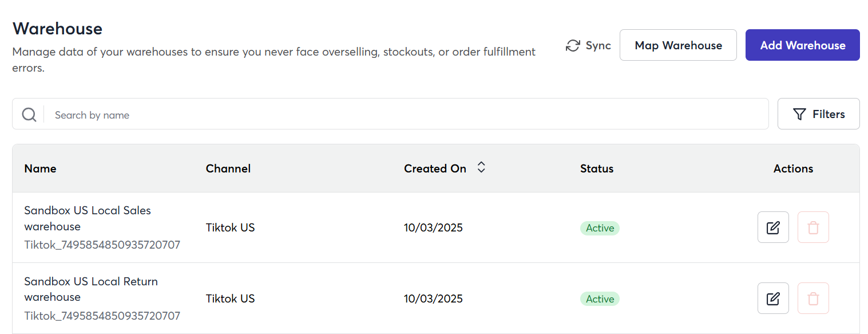Click the Sync refresh icon
The width and height of the screenshot is (868, 334).
pos(573,46)
